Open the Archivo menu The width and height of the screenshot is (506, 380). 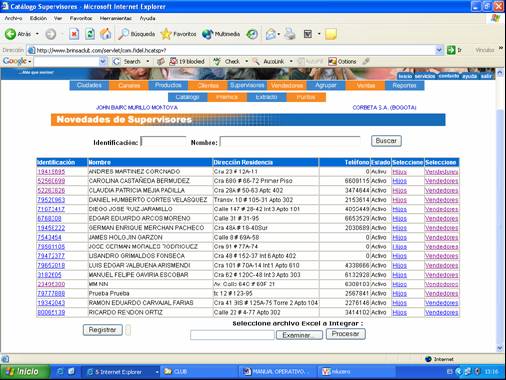[13, 18]
